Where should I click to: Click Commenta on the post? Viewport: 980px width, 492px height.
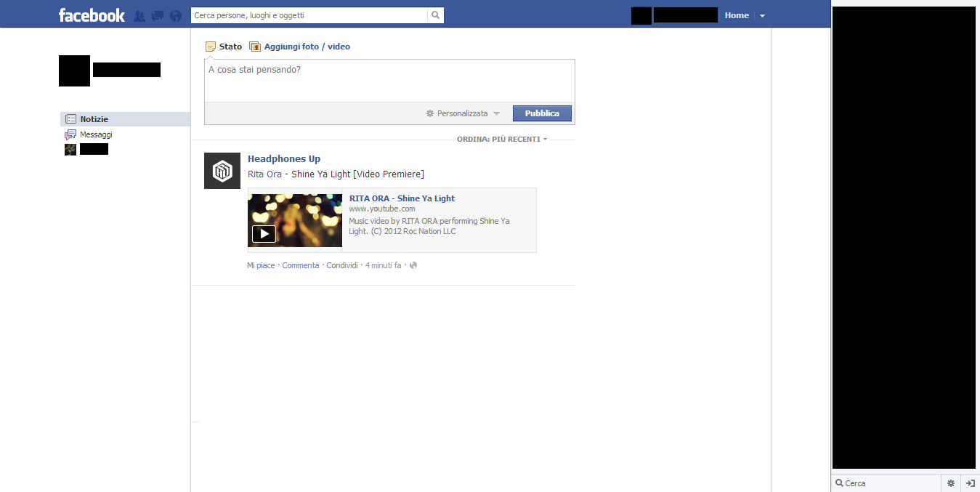pyautogui.click(x=301, y=265)
